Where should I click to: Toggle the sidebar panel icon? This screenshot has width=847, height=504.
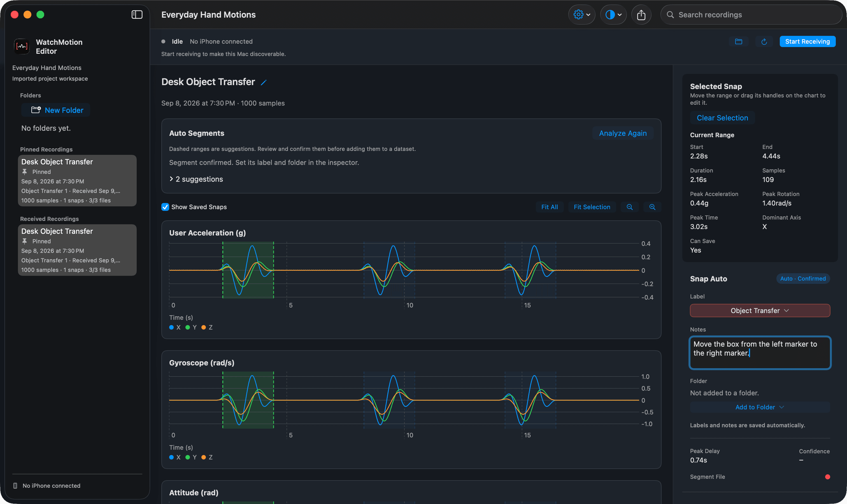click(137, 15)
